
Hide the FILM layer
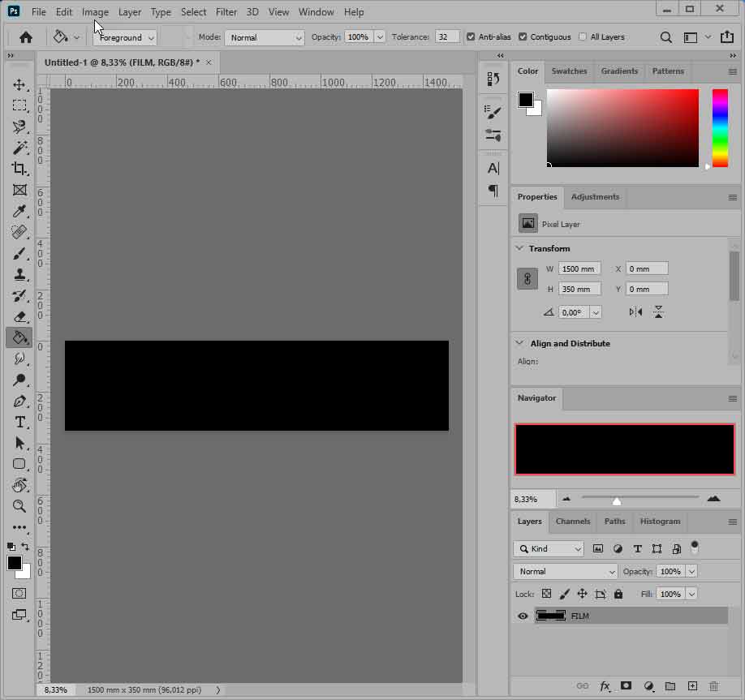click(523, 616)
